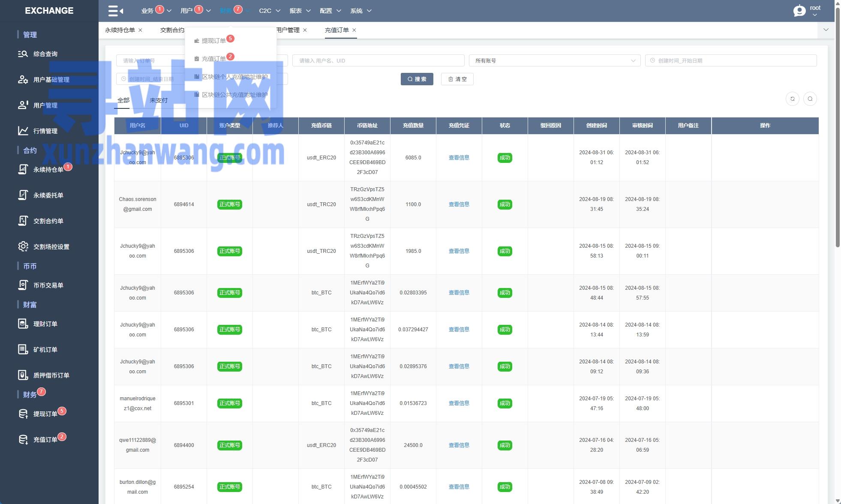Screen dimensions: 841x504
Task: Expand the 报表 top menu
Action: pos(300,11)
